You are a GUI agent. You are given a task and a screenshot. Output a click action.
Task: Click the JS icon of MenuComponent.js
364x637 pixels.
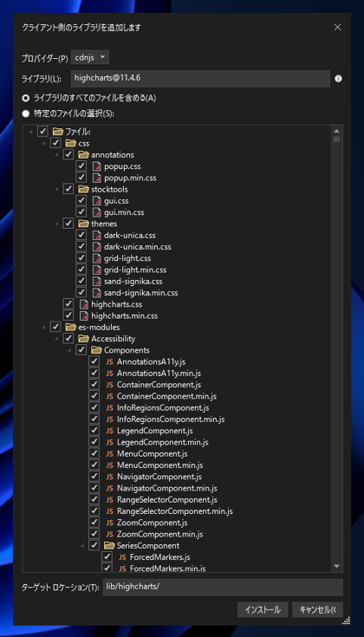click(109, 453)
